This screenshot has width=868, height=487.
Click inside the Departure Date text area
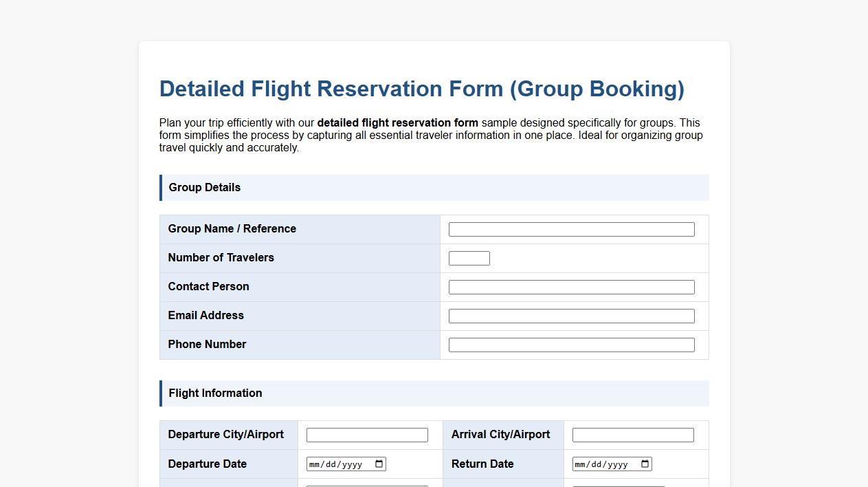[x=337, y=464]
